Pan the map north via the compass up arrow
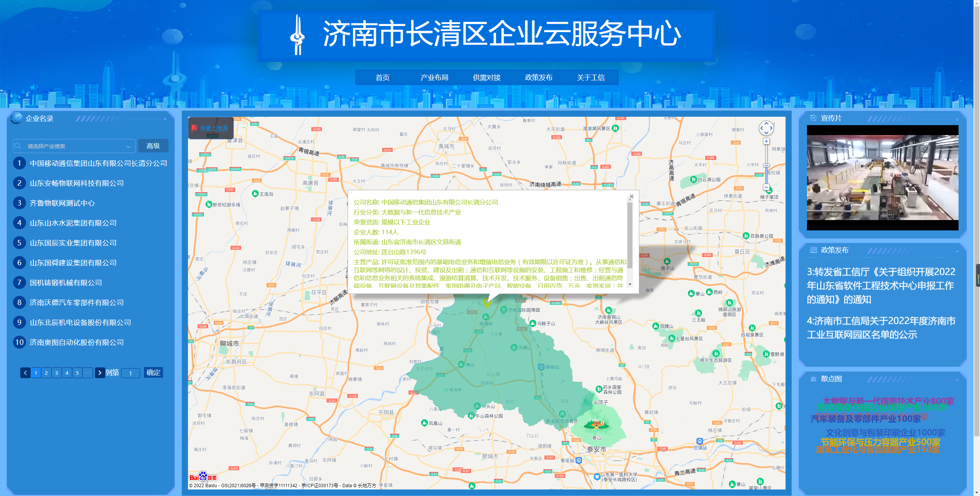This screenshot has height=496, width=980. tap(766, 123)
